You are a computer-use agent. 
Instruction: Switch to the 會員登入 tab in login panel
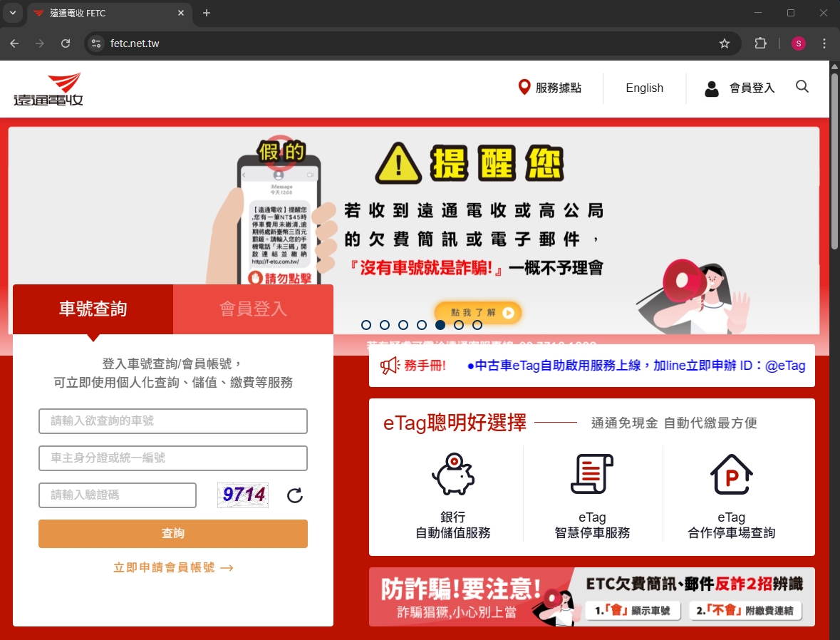tap(253, 309)
